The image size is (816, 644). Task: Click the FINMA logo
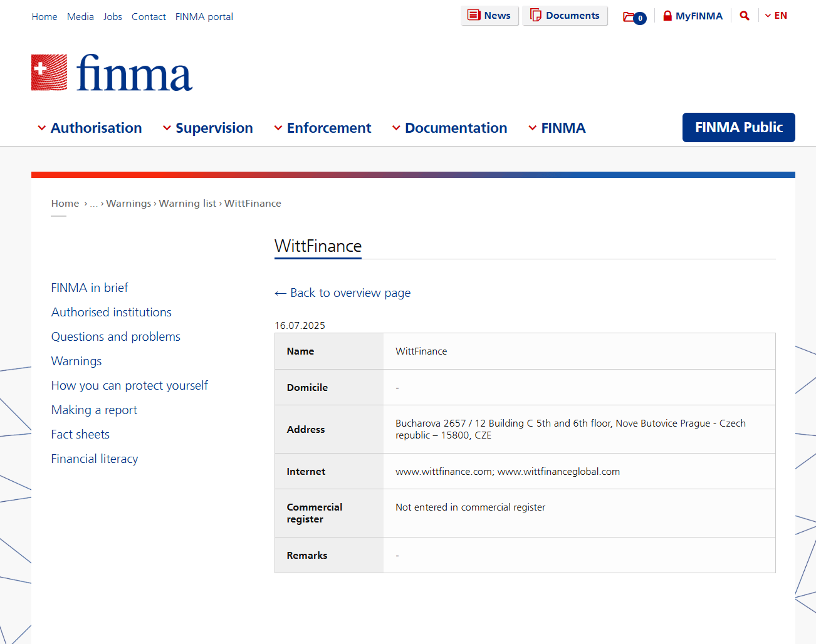pos(112,73)
